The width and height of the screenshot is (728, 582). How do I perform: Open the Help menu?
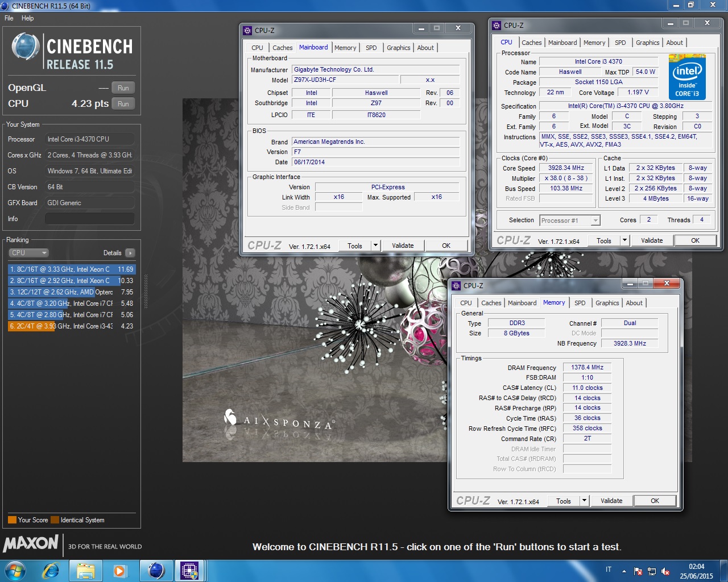(28, 18)
